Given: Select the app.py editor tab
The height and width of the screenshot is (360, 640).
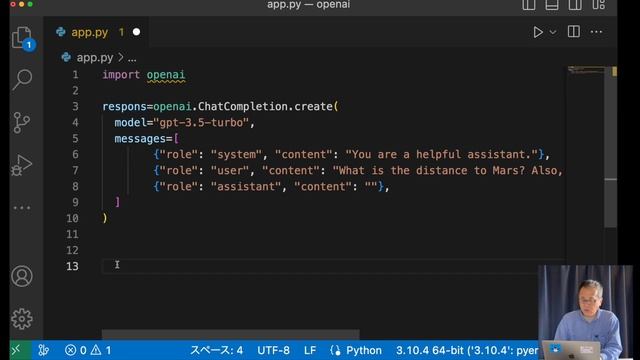Looking at the screenshot, I should pos(96,32).
